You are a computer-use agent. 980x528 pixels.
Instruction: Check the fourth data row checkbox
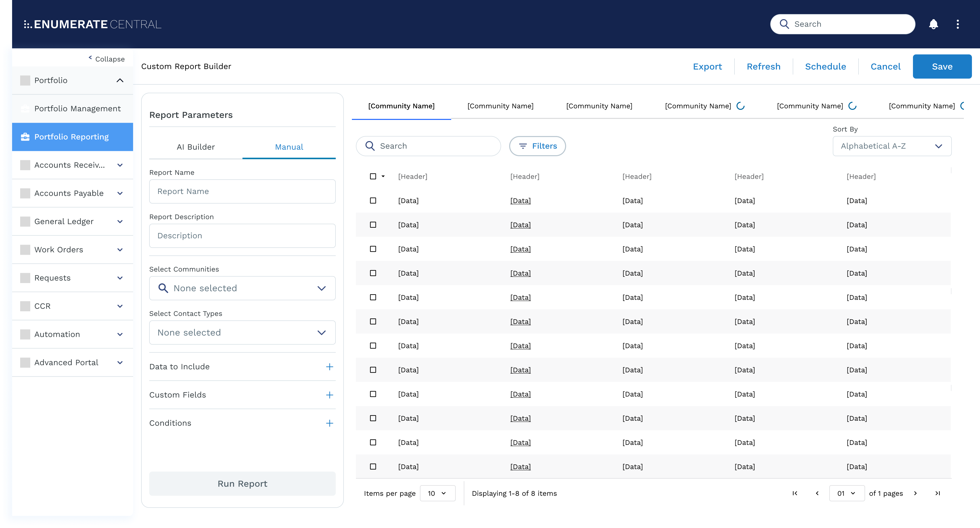click(x=373, y=273)
